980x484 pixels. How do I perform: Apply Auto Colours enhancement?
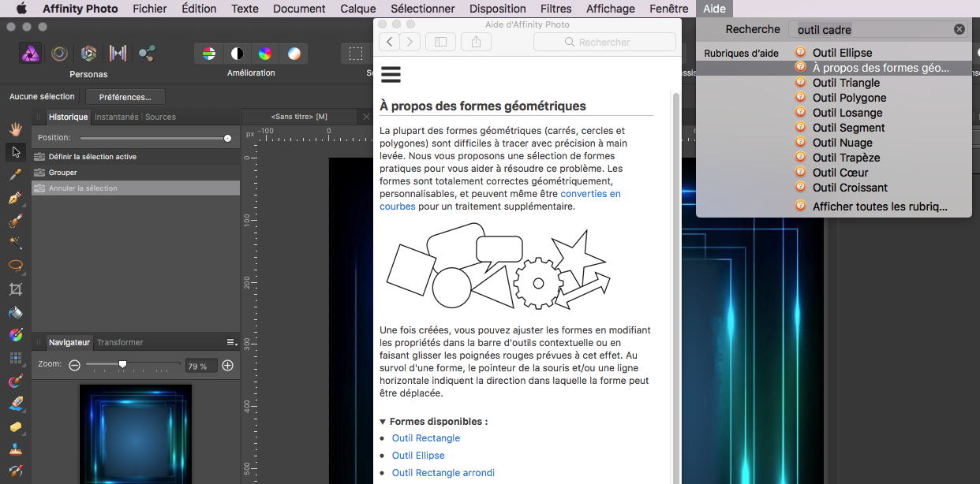click(x=265, y=54)
